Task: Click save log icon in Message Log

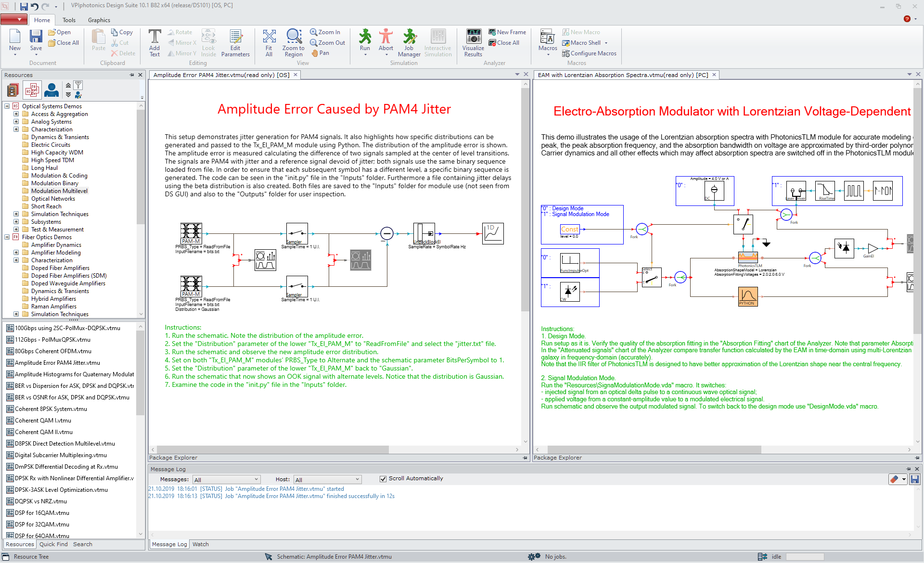Action: (915, 479)
